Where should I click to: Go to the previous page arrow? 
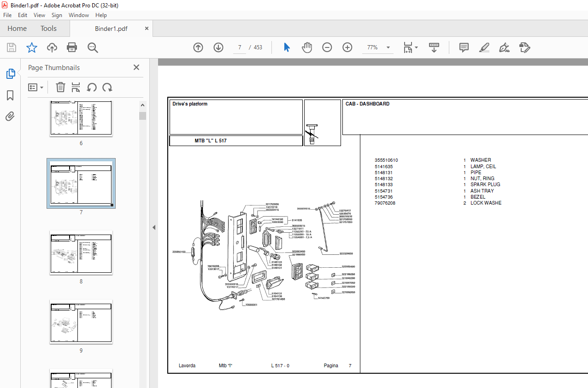point(198,47)
